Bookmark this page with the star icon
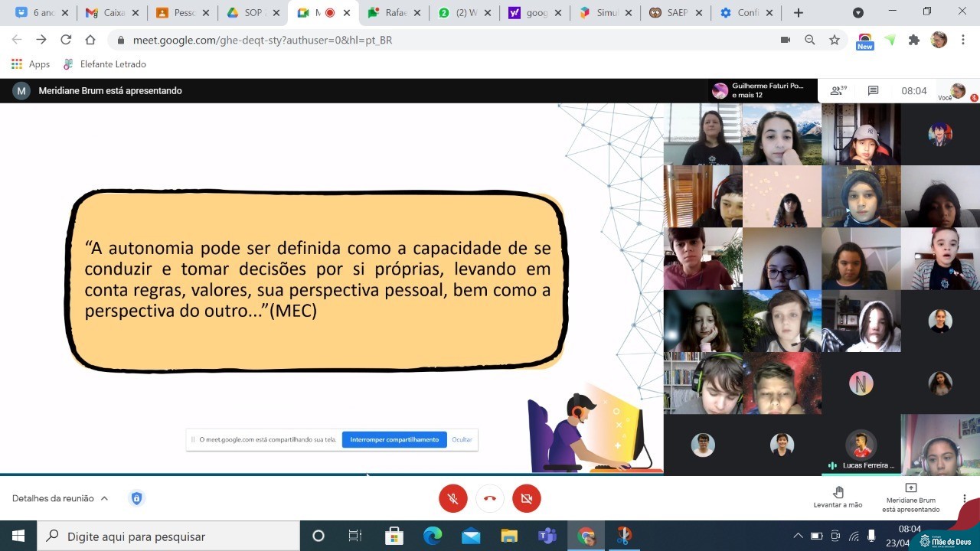This screenshot has width=980, height=551. (x=835, y=40)
